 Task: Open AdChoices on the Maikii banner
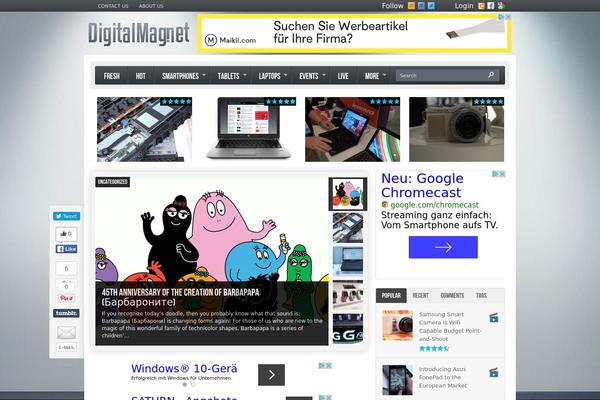pos(501,17)
